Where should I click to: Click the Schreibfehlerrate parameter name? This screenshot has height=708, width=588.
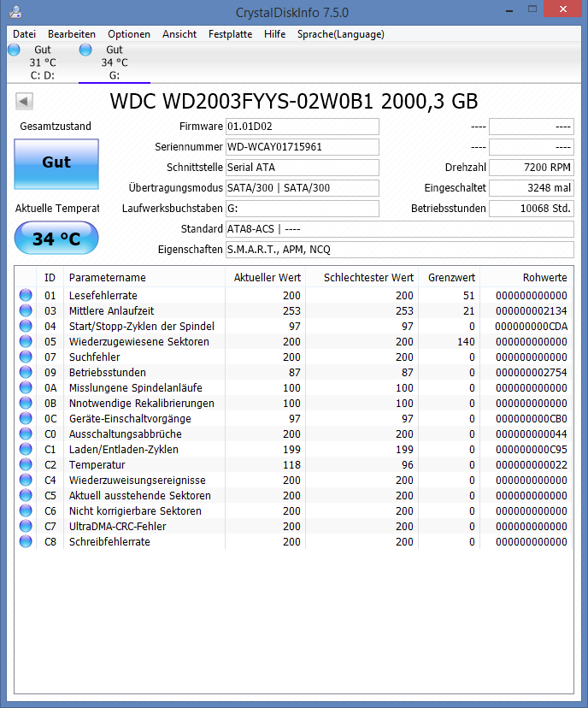pyautogui.click(x=109, y=541)
